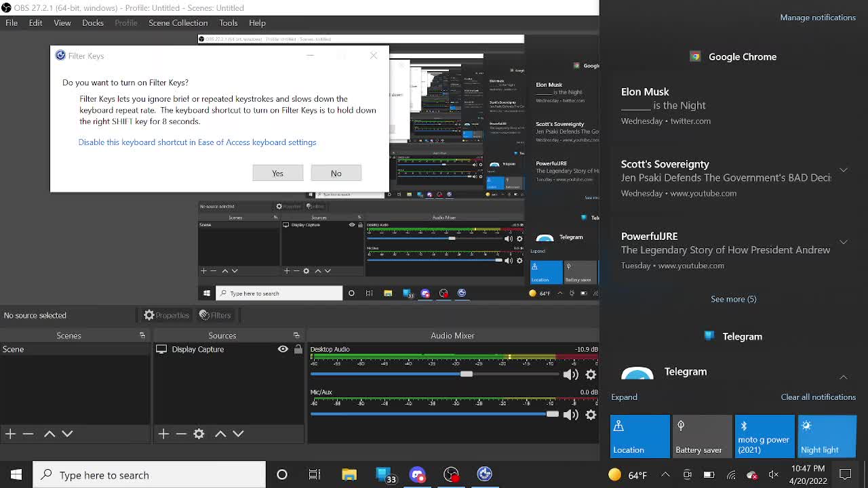Open File Explorer from the taskbar
The image size is (868, 488).
pos(349,474)
